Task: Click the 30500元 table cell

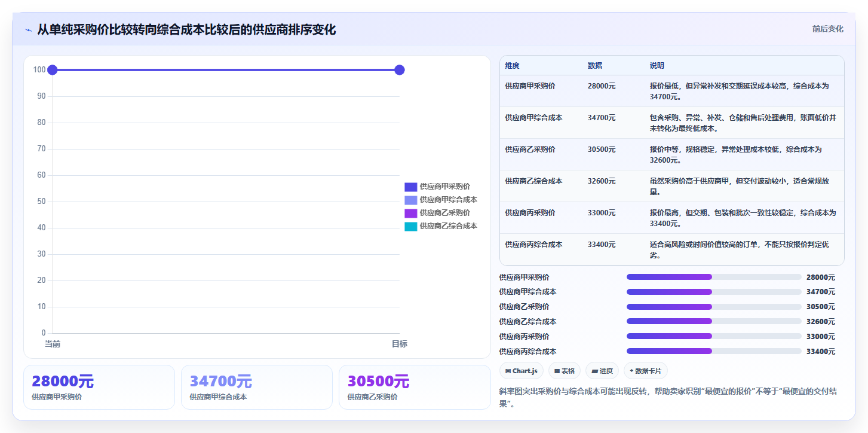Action: 602,150
